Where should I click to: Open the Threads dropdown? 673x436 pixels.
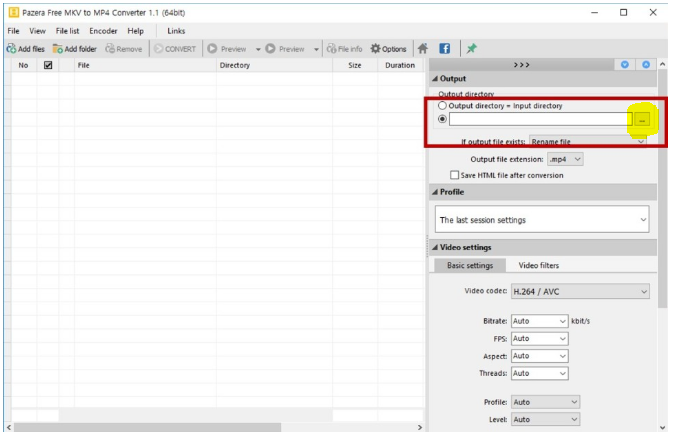pyautogui.click(x=540, y=373)
